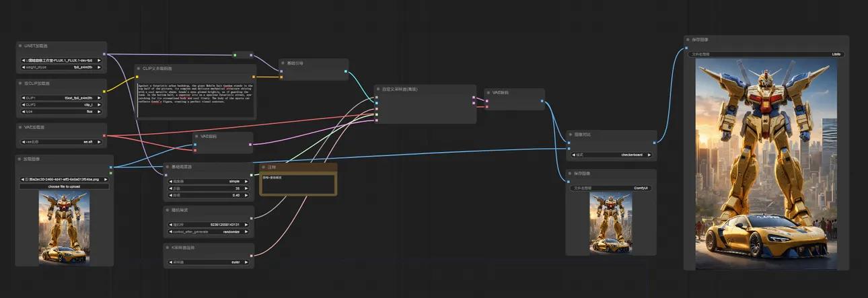
Task: Collapse the 基础调度器 node via its dot
Action: click(168, 166)
